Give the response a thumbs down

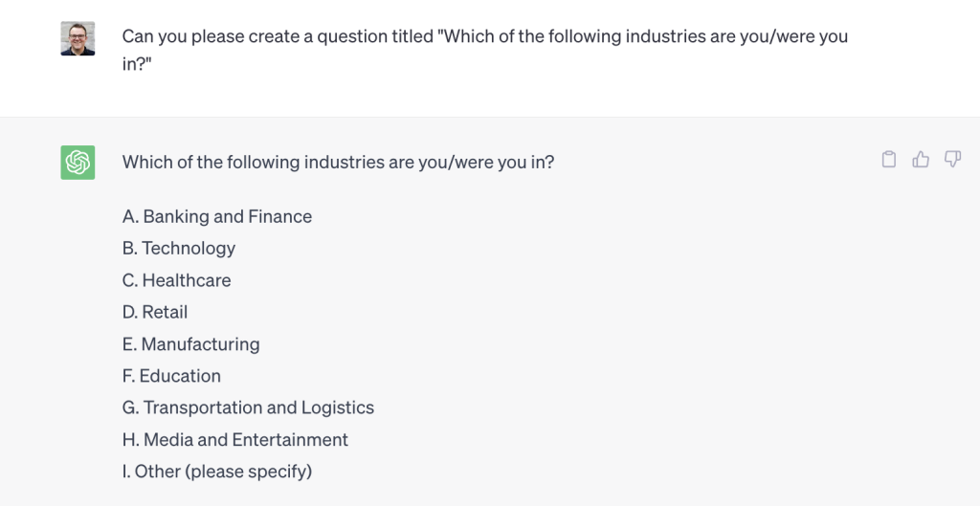(952, 160)
